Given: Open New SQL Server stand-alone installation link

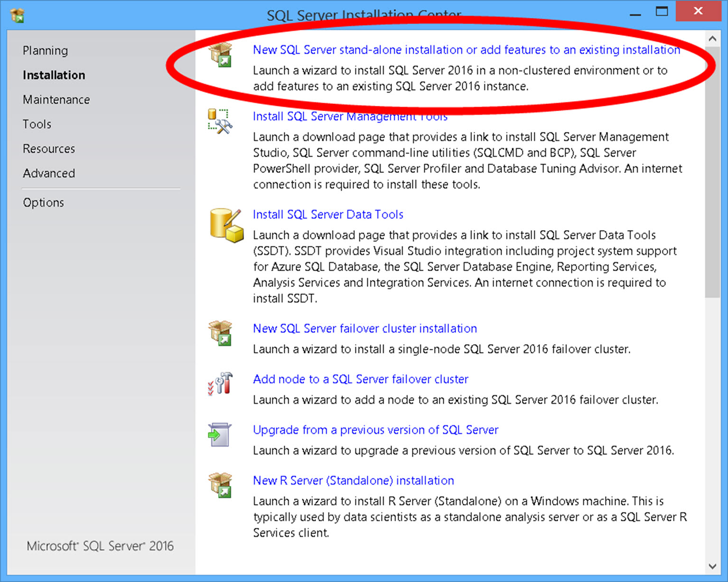Looking at the screenshot, I should [x=467, y=50].
